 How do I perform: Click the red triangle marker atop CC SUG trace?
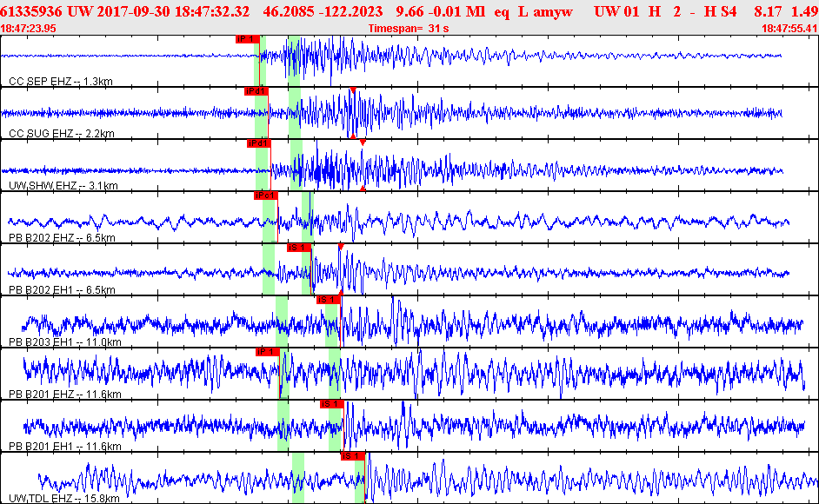(353, 90)
